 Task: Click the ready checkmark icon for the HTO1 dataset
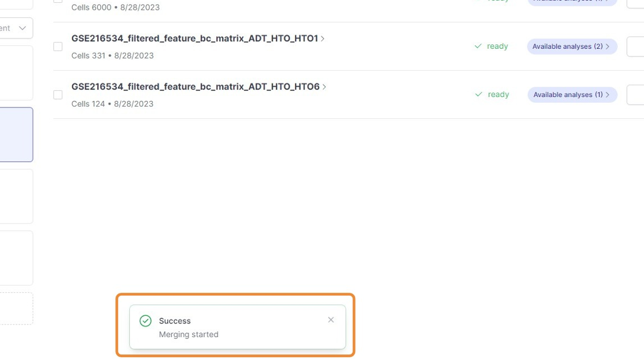click(x=478, y=46)
